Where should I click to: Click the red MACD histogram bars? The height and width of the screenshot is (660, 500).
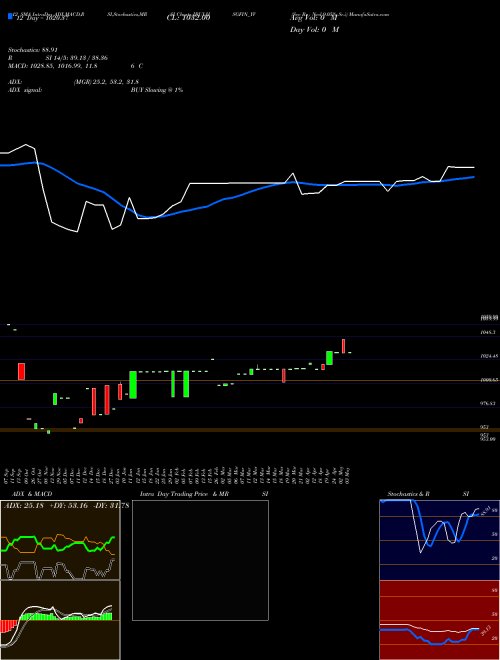(x=7, y=625)
